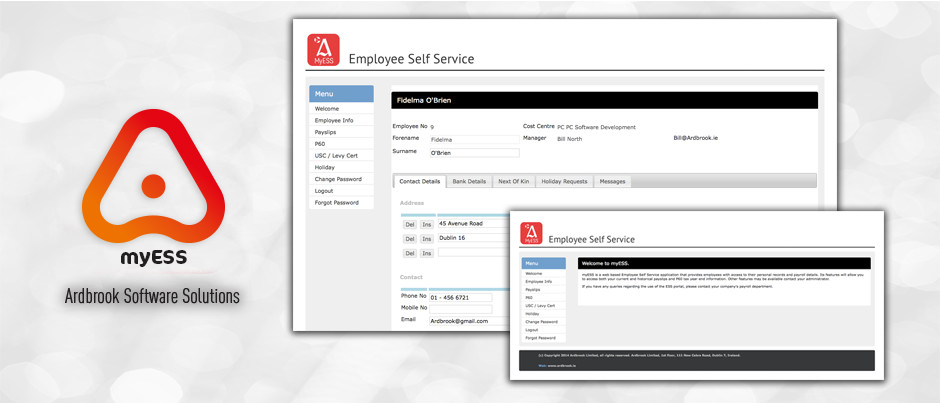Click cost centre PC PC Software Development
This screenshot has height=403, width=940.
coord(596,127)
